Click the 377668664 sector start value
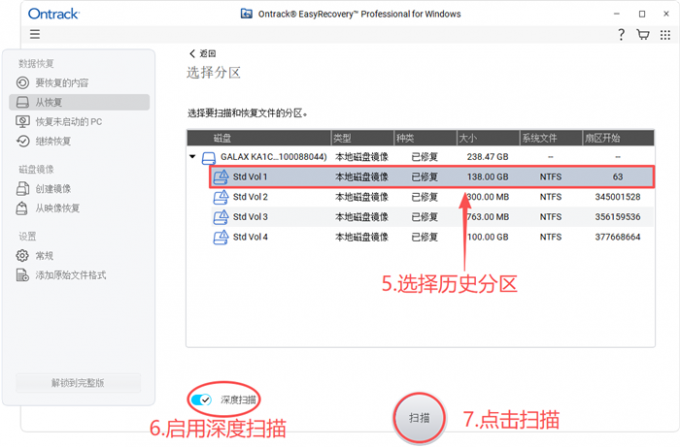Image resolution: width=680 pixels, height=447 pixels. point(618,237)
